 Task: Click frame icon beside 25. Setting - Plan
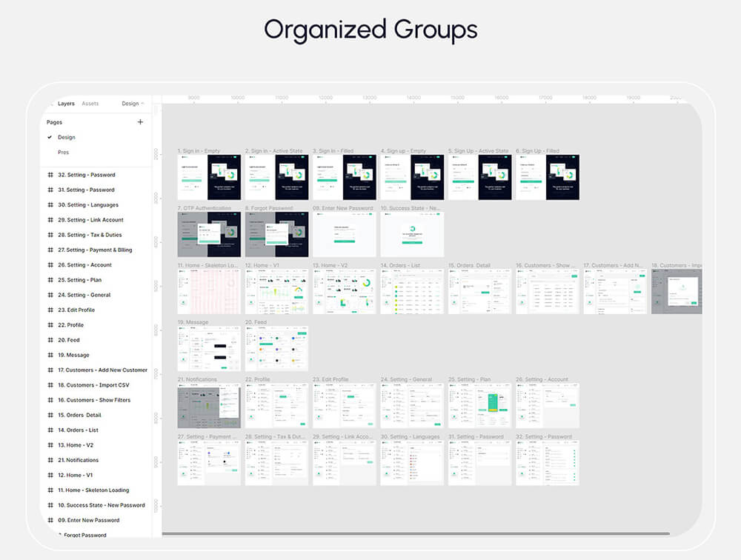click(x=50, y=280)
